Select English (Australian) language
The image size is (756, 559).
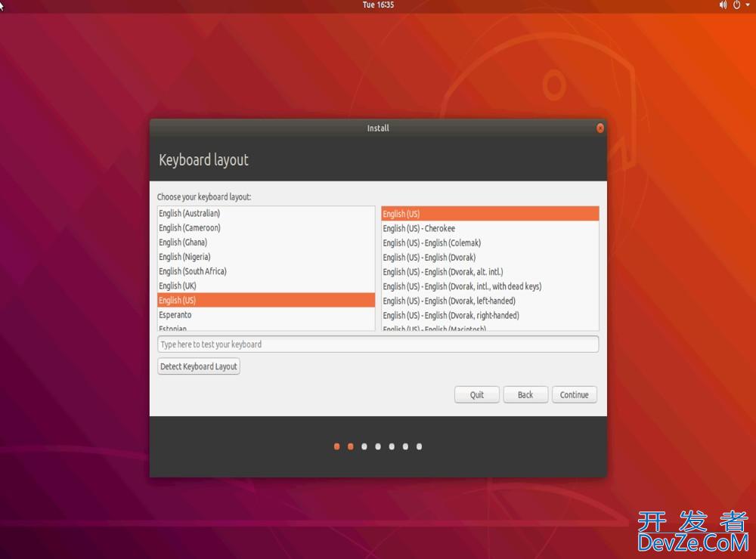coord(266,213)
